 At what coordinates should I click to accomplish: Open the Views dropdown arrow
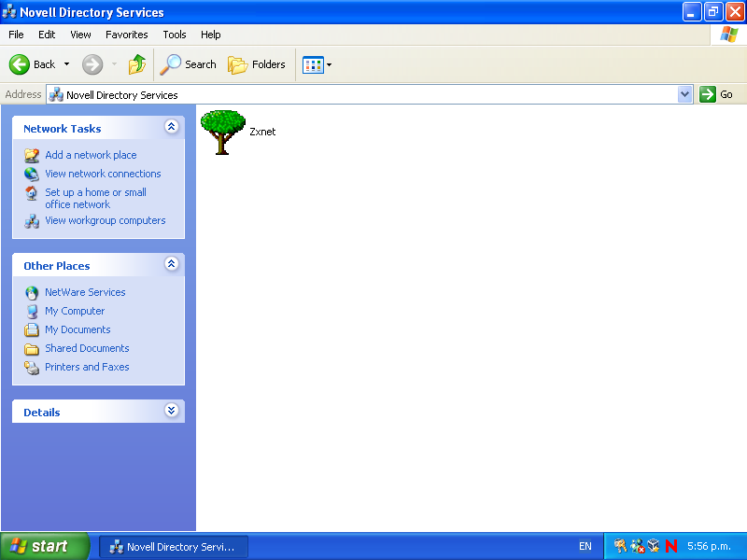click(330, 64)
